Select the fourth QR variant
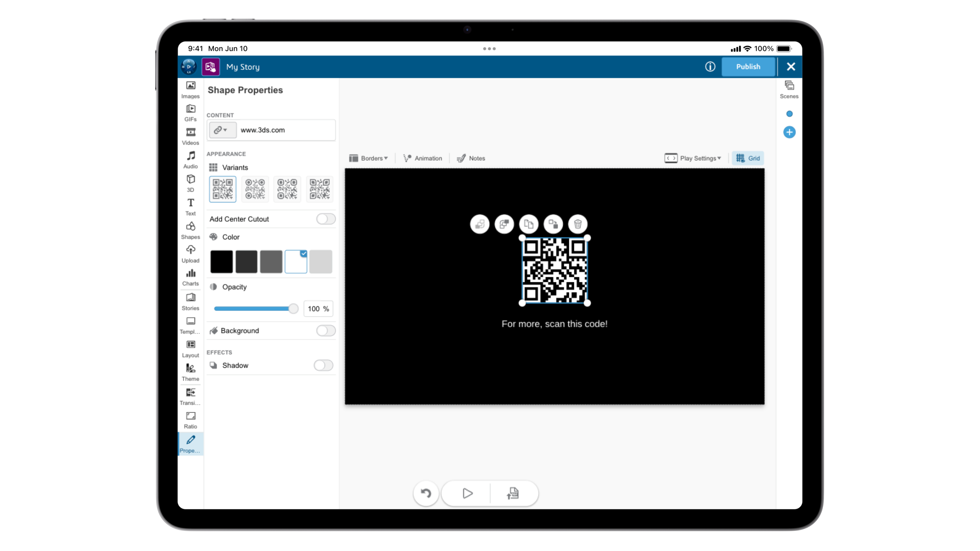This screenshot has width=980, height=551. point(320,189)
